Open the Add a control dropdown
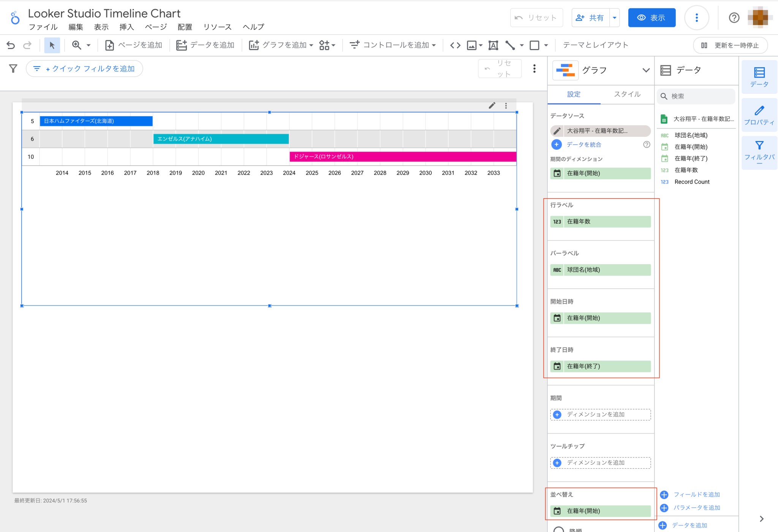The height and width of the screenshot is (532, 778). click(392, 45)
